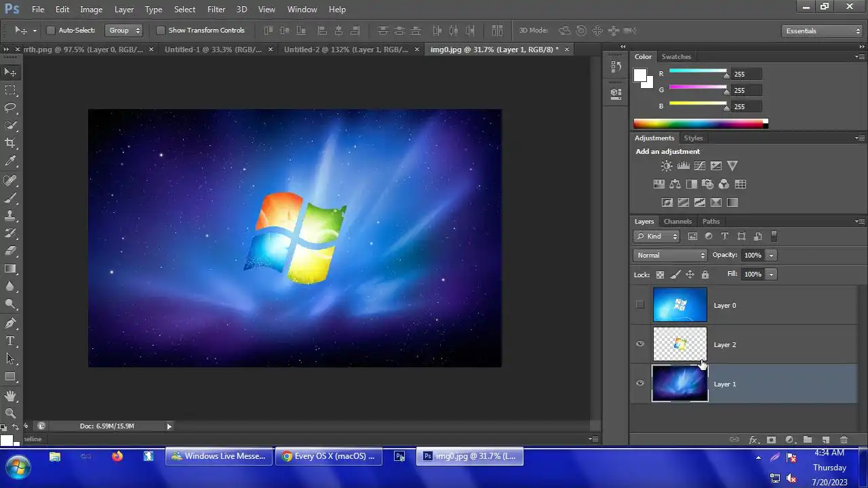The height and width of the screenshot is (488, 868).
Task: Open the layer filter Kind dropdown
Action: pos(656,237)
